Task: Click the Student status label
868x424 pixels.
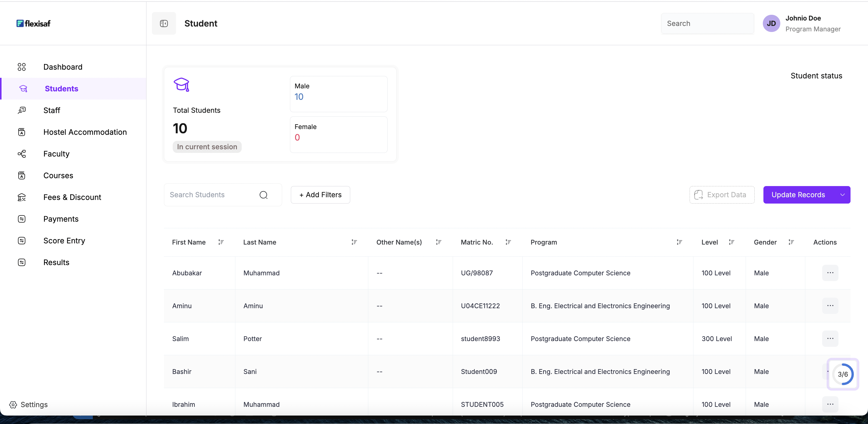Action: (x=816, y=75)
